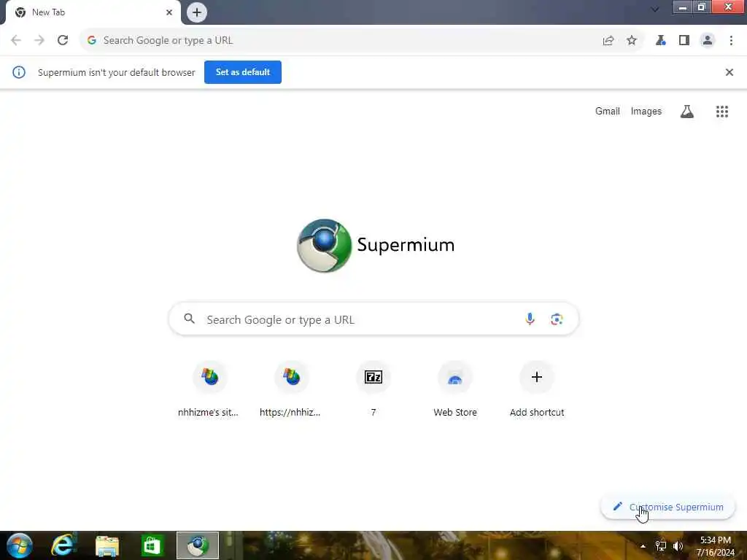Screen dimensions: 747x560
Task: Open Search Labs flask on page
Action: tap(687, 112)
